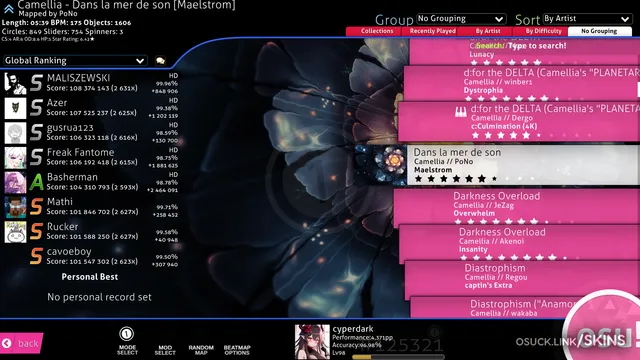
Task: Open Beatmap Options
Action: pos(237,350)
